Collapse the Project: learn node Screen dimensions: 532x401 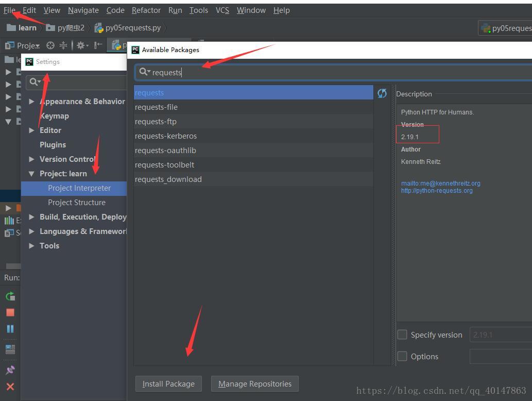[31, 174]
